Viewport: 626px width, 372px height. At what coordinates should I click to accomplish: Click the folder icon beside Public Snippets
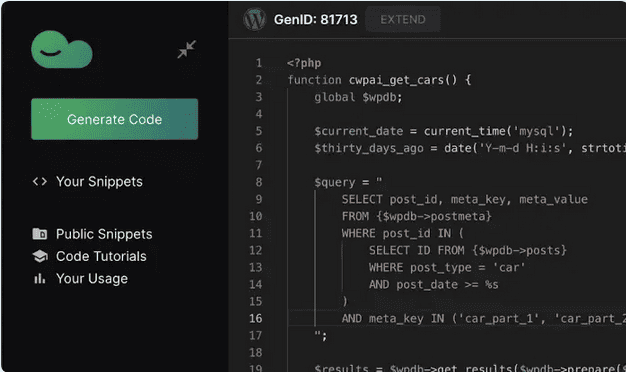pyautogui.click(x=40, y=233)
